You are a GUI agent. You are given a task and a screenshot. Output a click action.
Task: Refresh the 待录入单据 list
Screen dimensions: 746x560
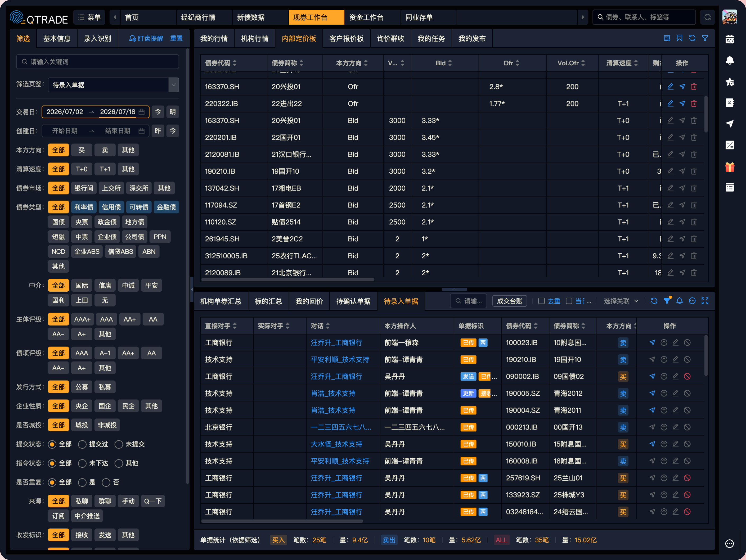[x=654, y=301]
